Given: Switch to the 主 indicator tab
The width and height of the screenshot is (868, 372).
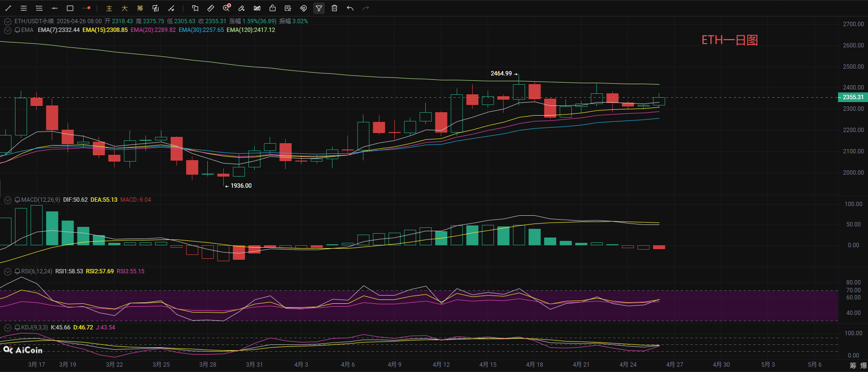Looking at the screenshot, I should coord(109,8).
